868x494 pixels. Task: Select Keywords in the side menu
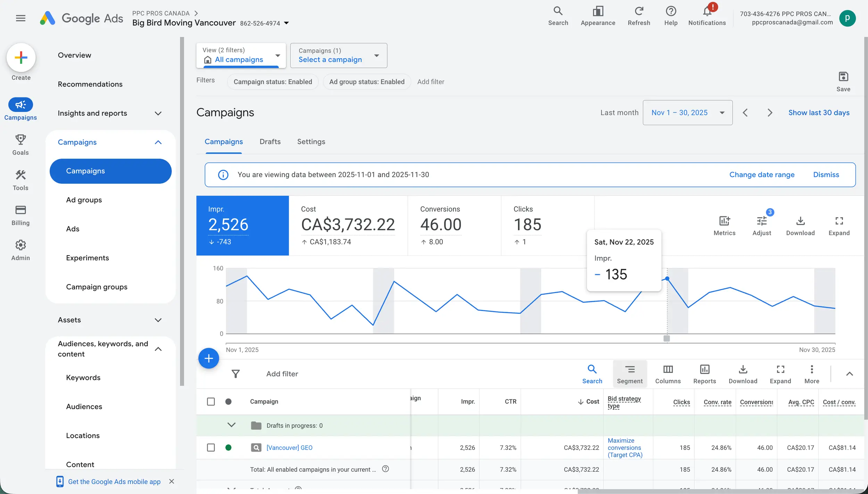[83, 377]
